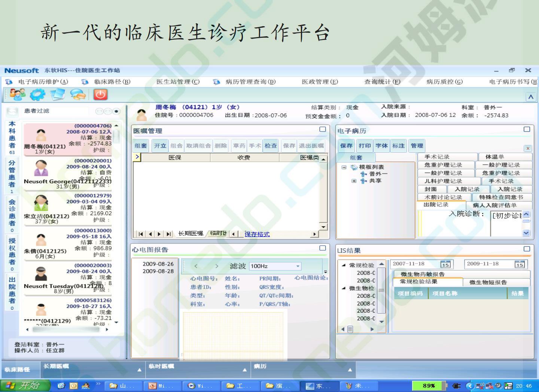
Task: Expand the 长期医嘱 bottom panel arrow
Action: [x=139, y=370]
